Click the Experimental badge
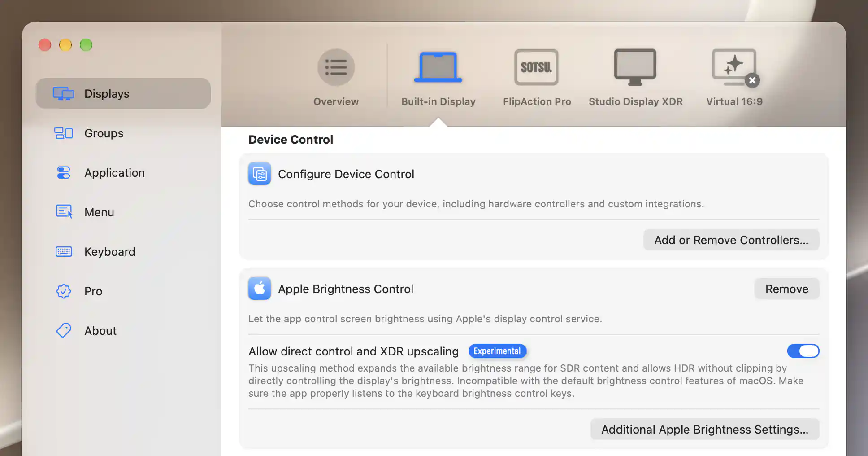Image resolution: width=868 pixels, height=456 pixels. tap(497, 351)
